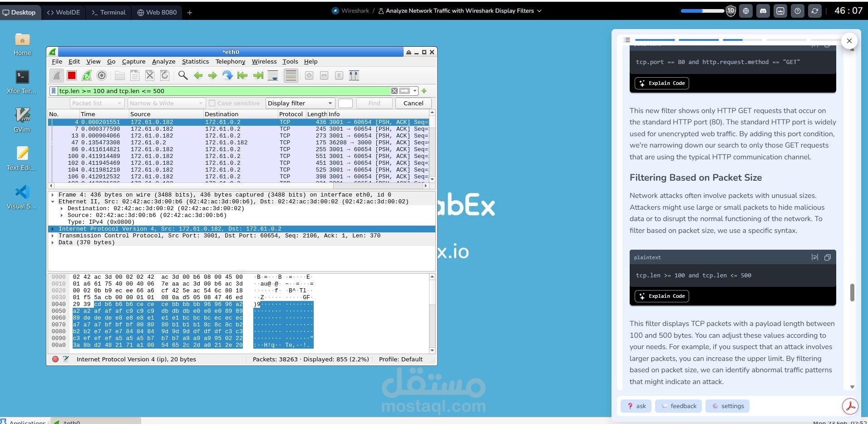The width and height of the screenshot is (868, 424).
Task: Reload this capture file from the toolbar
Action: click(x=165, y=75)
